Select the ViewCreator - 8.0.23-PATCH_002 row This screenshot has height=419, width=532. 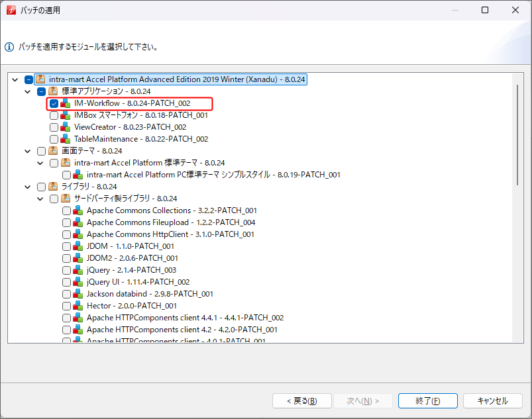coord(131,127)
